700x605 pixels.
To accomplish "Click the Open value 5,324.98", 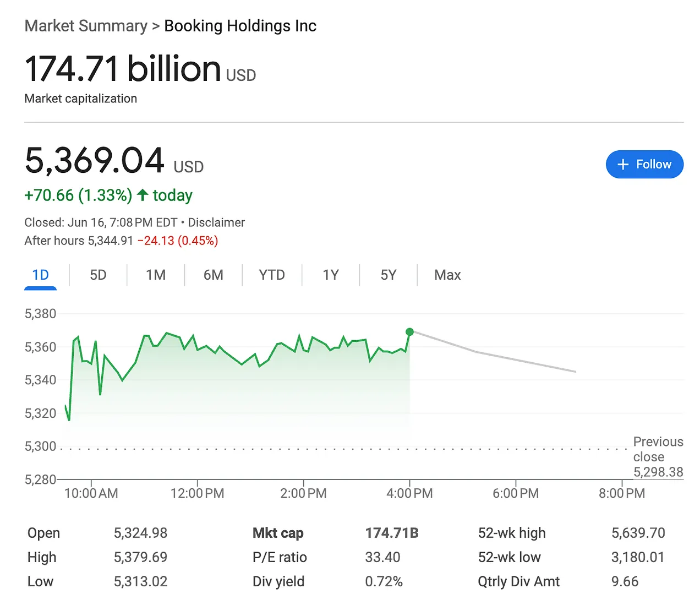I will click(x=140, y=533).
